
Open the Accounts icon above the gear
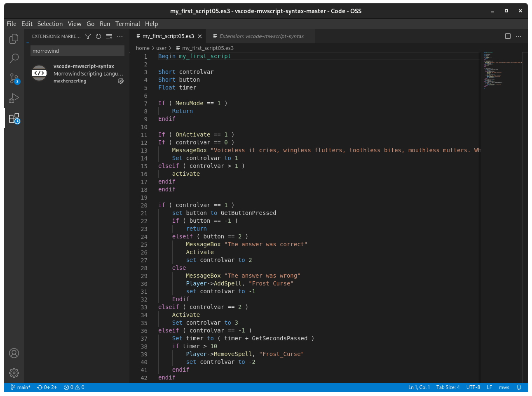click(x=14, y=353)
